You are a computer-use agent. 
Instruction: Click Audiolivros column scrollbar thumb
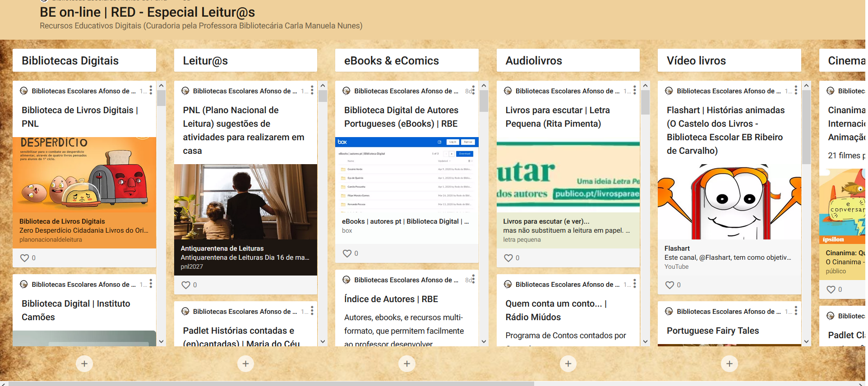(x=645, y=102)
